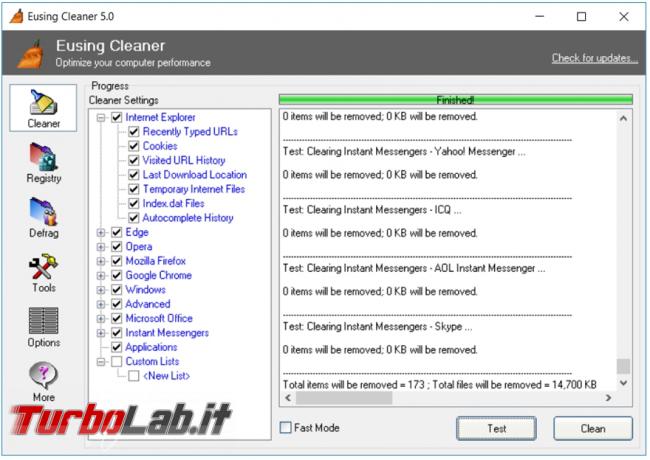Image resolution: width=650 pixels, height=460 pixels.
Task: Uncheck the Edge checkbox
Action: (116, 232)
